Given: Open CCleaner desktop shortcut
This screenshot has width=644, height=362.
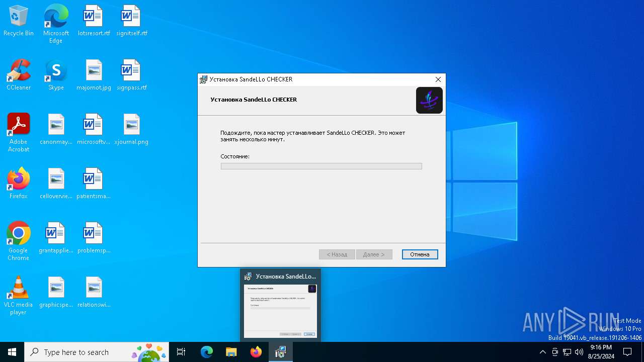Looking at the screenshot, I should pyautogui.click(x=19, y=75).
